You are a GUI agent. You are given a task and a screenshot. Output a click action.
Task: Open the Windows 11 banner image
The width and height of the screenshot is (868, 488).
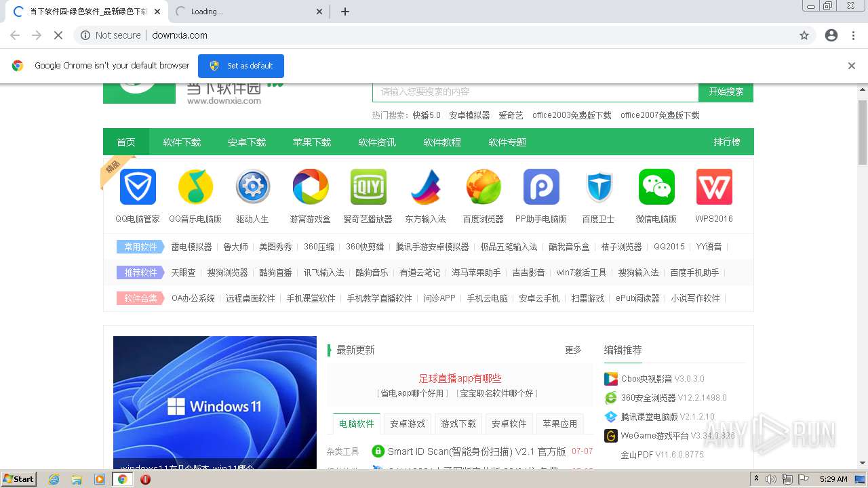(x=215, y=403)
